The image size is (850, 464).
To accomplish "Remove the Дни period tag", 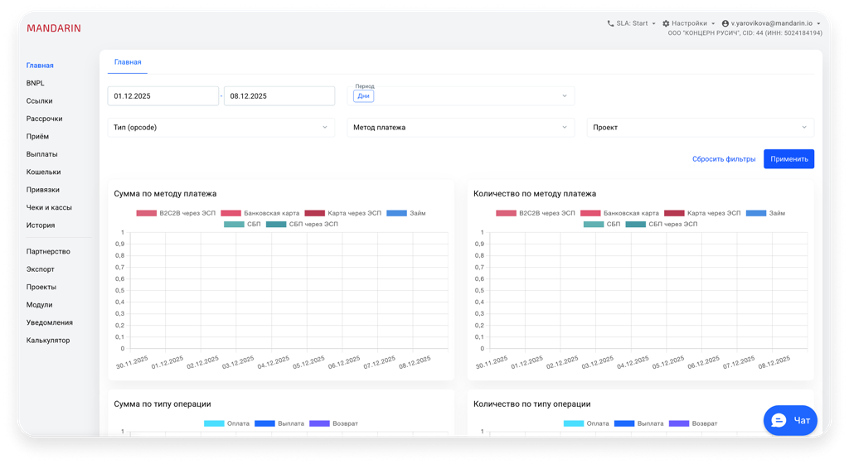I will tap(363, 96).
